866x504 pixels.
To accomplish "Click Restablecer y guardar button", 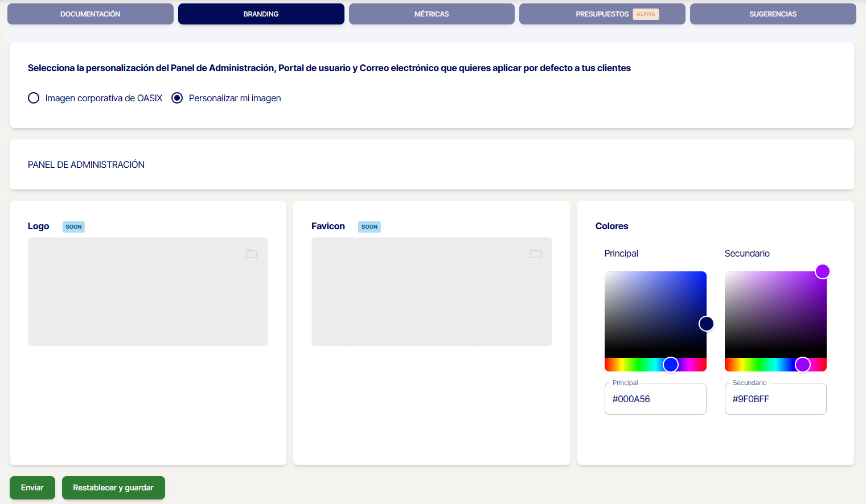I will [x=113, y=488].
